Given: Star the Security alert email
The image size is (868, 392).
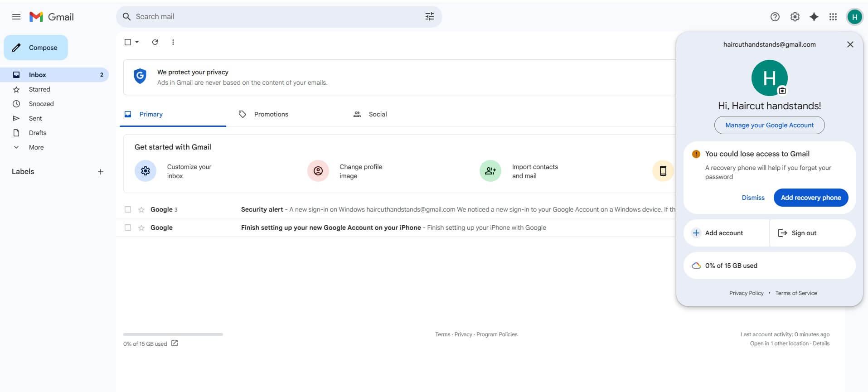Looking at the screenshot, I should (x=141, y=209).
